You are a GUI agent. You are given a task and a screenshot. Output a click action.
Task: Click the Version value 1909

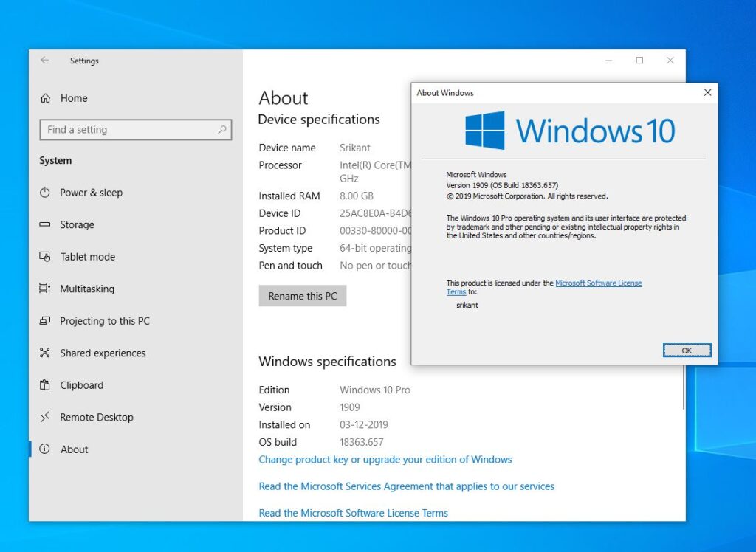(349, 407)
